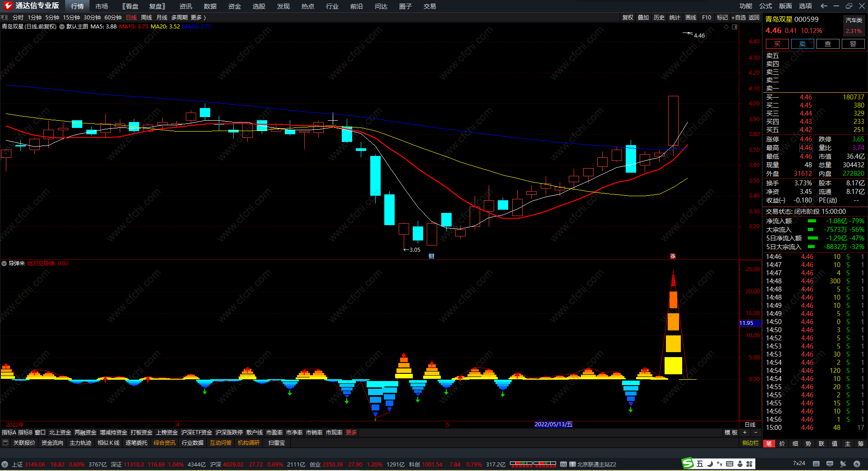Click the 2022/05/13 date marker on timeline
Screen dimensions: 868x471
tap(553, 424)
